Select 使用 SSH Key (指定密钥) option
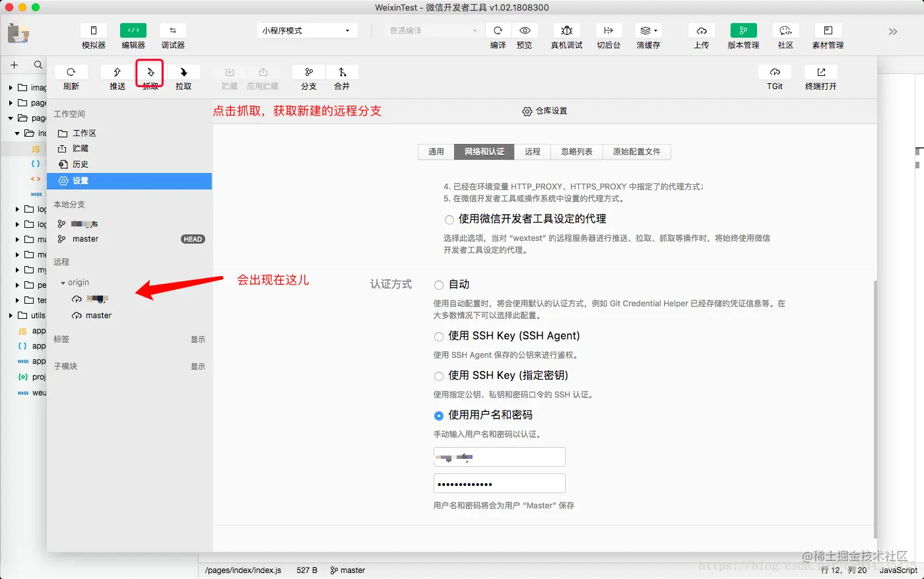 pyautogui.click(x=439, y=376)
